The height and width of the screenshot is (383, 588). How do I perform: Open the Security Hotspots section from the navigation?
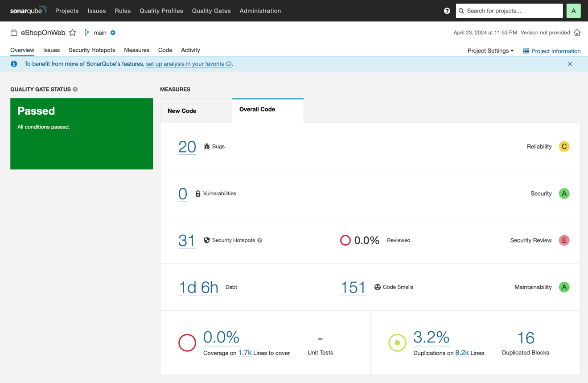(x=91, y=50)
